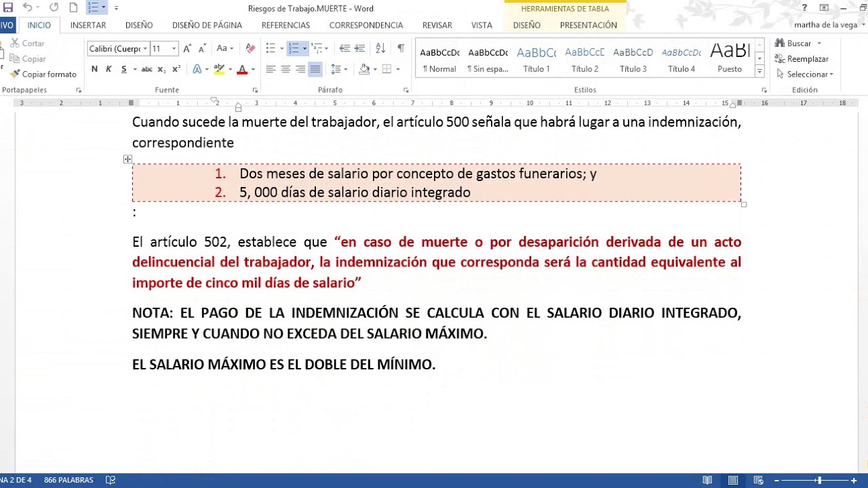Clear all formatting with eraser icon

(250, 49)
